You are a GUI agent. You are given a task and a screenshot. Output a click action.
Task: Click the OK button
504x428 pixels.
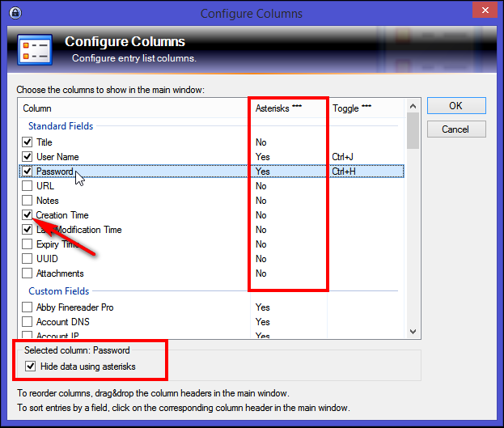pyautogui.click(x=456, y=106)
